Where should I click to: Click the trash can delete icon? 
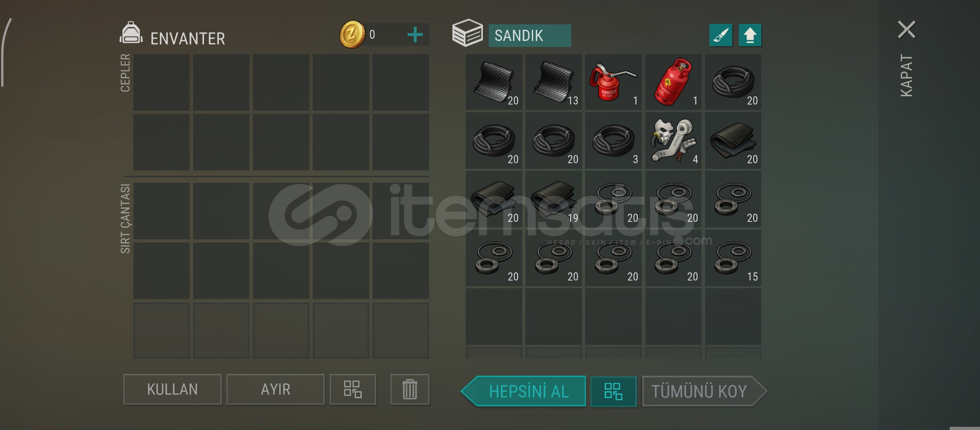coord(410,389)
